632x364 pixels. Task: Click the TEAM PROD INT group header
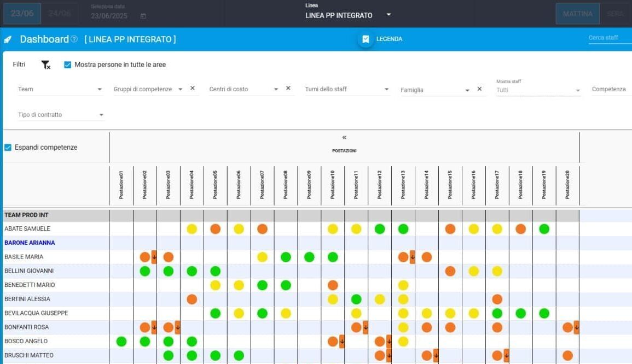click(26, 215)
